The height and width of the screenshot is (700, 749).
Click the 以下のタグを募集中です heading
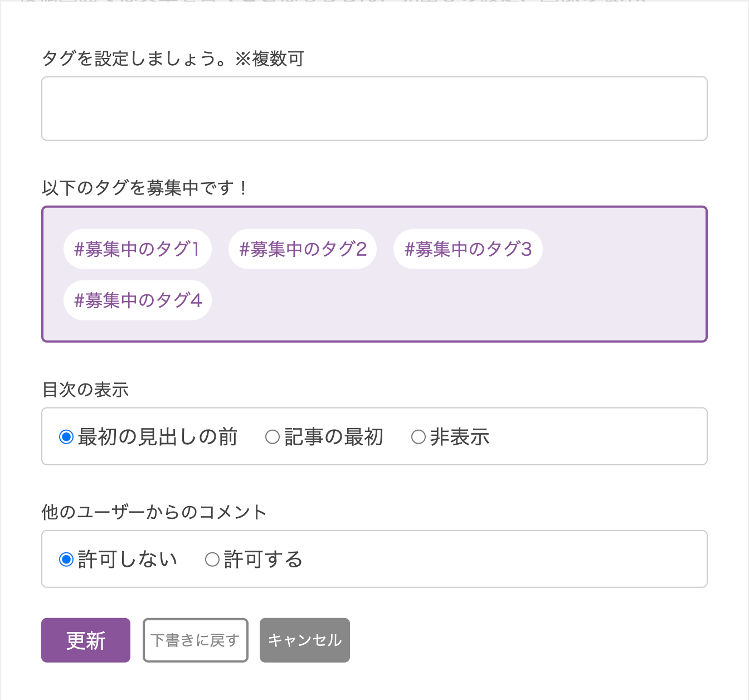(144, 188)
